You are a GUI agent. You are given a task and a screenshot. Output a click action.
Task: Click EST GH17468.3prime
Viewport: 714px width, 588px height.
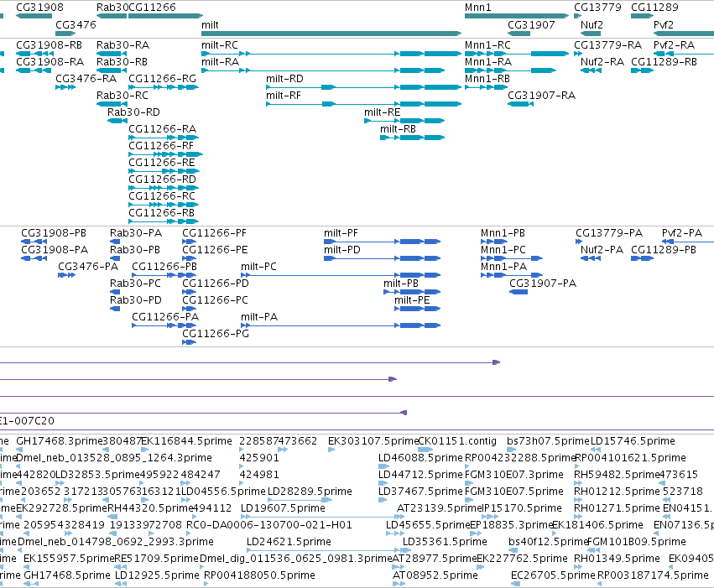19,450
